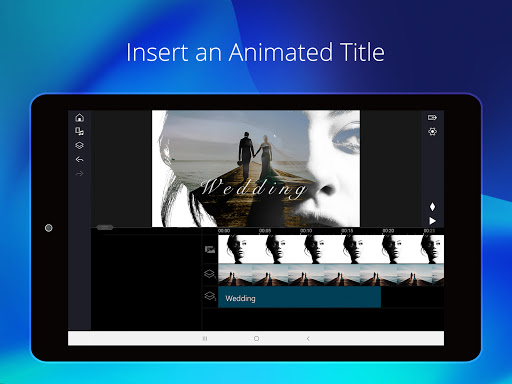This screenshot has width=512, height=384.
Task: Tap the Android recent apps button
Action: point(205,339)
